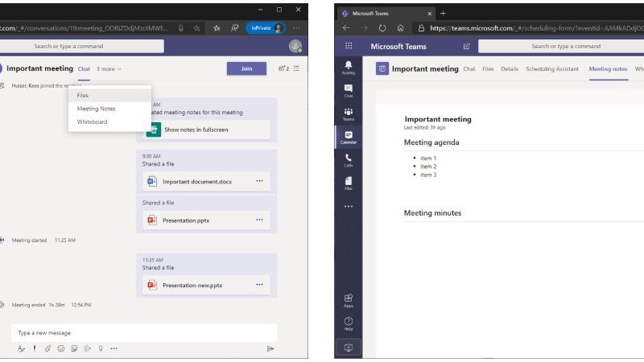
Task: Show participants icon in left window
Action: pyautogui.click(x=283, y=68)
